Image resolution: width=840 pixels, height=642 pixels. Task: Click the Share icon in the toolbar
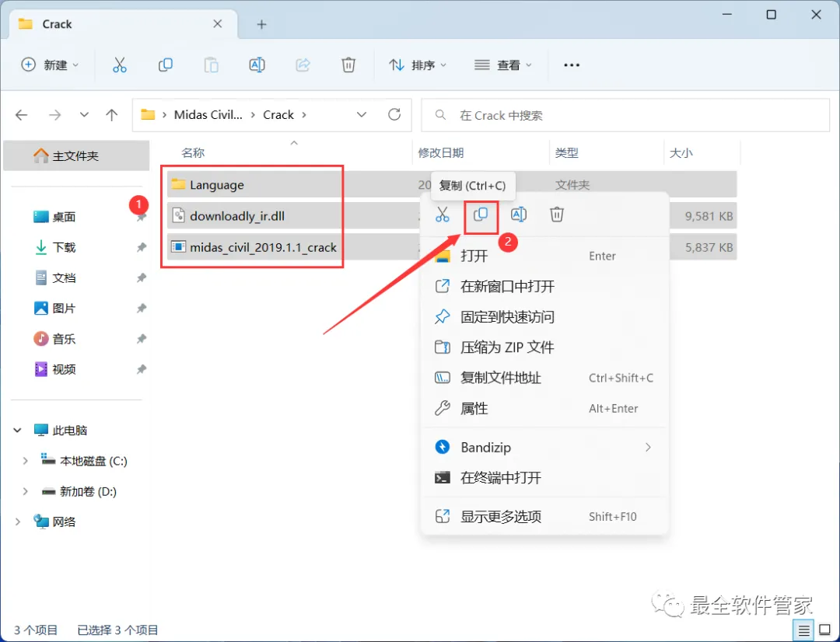303,65
